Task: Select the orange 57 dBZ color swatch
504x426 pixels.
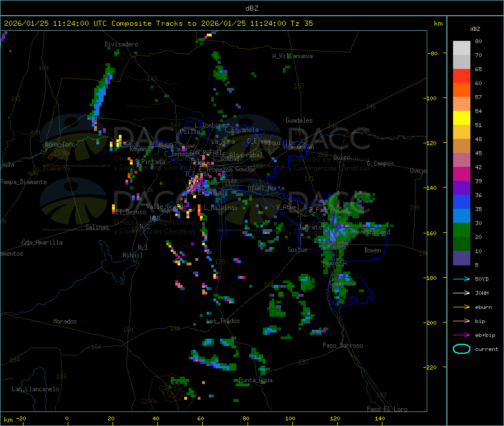Action: pos(461,90)
